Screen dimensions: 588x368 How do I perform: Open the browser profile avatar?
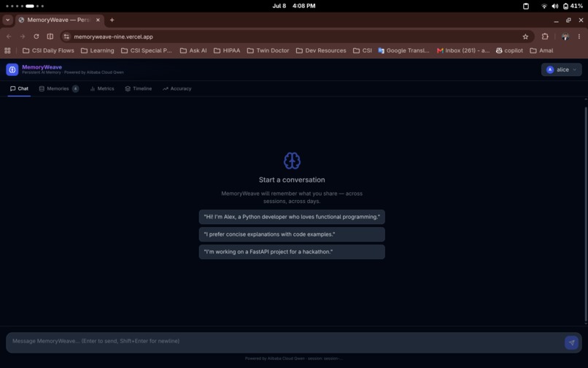pos(565,37)
